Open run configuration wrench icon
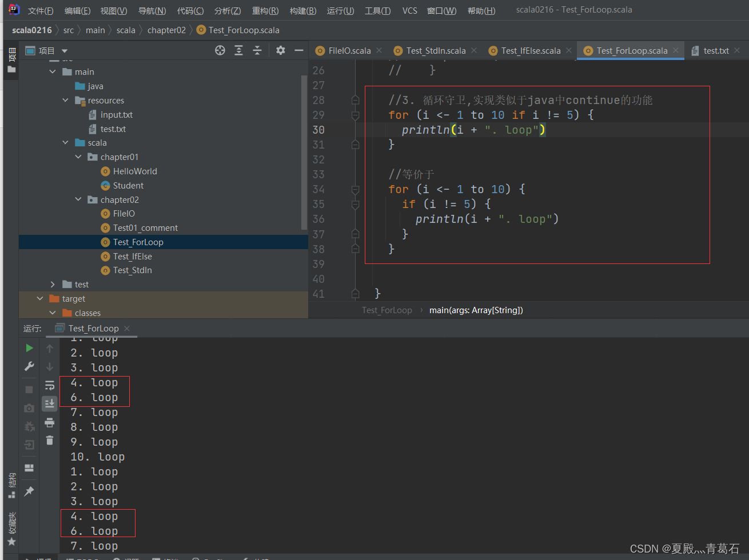This screenshot has width=749, height=560. [x=29, y=366]
